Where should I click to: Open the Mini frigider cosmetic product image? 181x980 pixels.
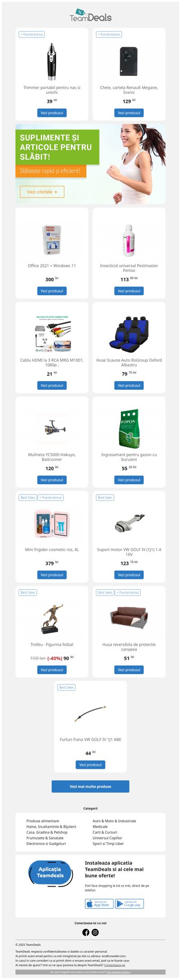52,524
